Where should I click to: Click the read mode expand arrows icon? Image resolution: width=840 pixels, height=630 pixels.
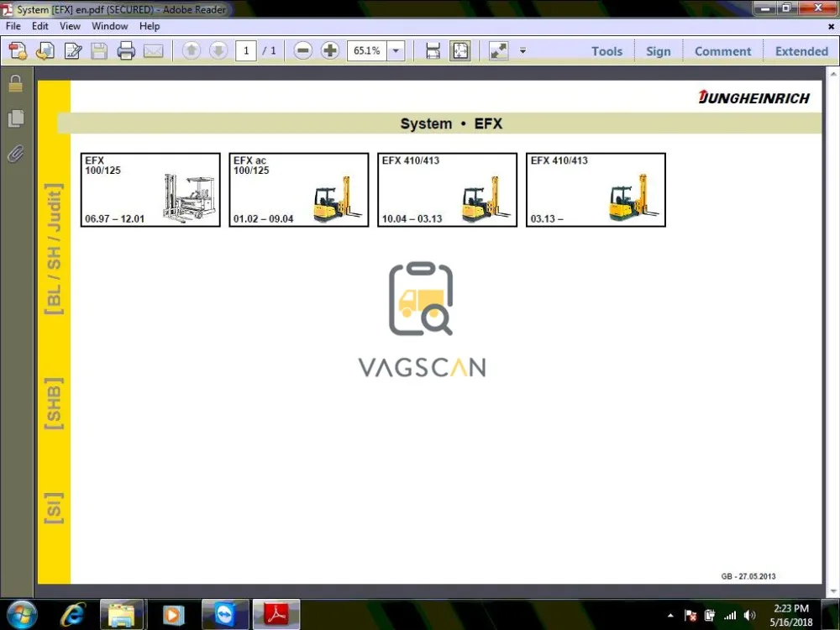499,51
